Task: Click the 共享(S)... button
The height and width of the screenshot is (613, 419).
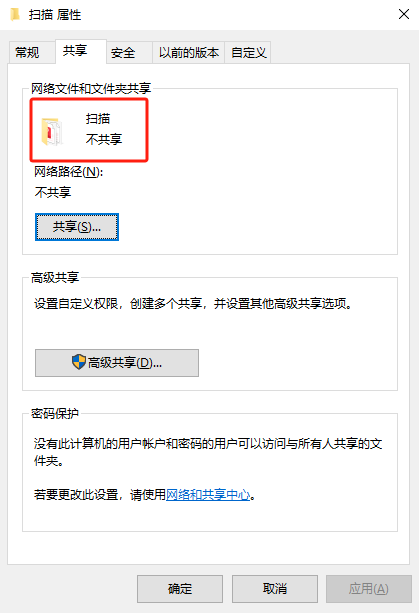Action: coord(77,227)
